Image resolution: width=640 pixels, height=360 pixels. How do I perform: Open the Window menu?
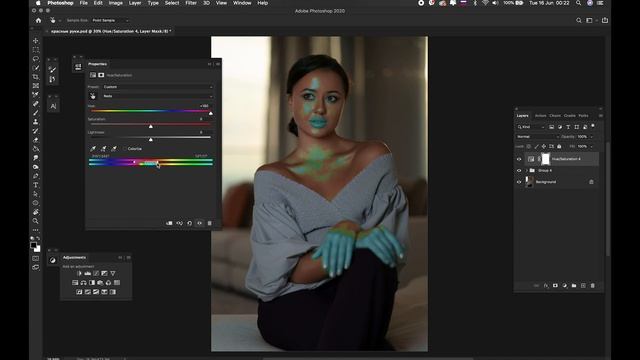click(x=242, y=3)
